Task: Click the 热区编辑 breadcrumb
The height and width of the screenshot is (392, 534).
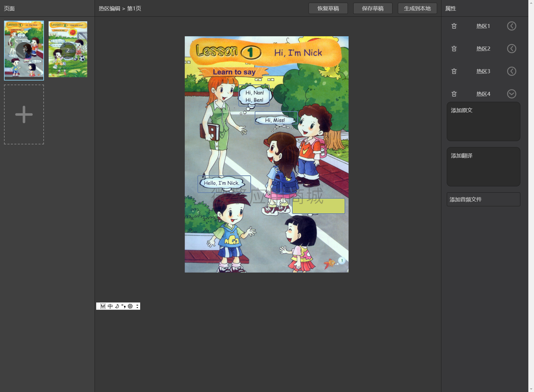Action: (x=110, y=9)
